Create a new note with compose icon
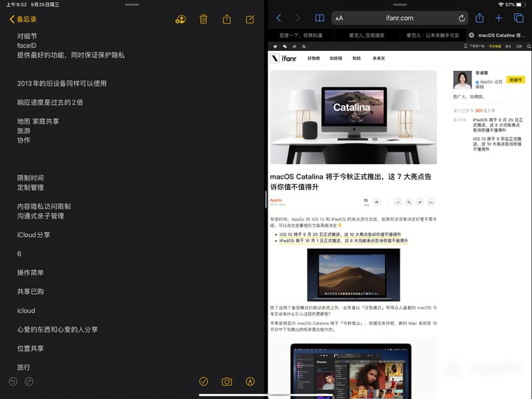Viewport: 532px width, 399px height. 250,19
